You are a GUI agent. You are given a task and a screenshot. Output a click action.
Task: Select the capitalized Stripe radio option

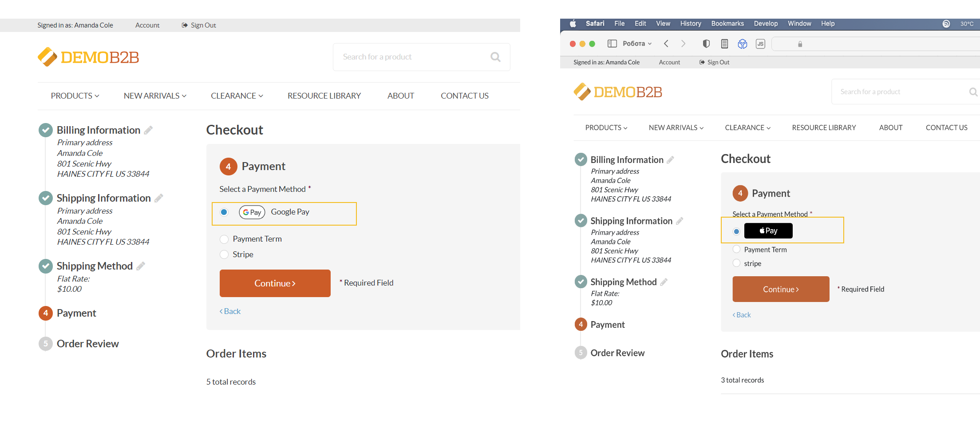coord(224,254)
